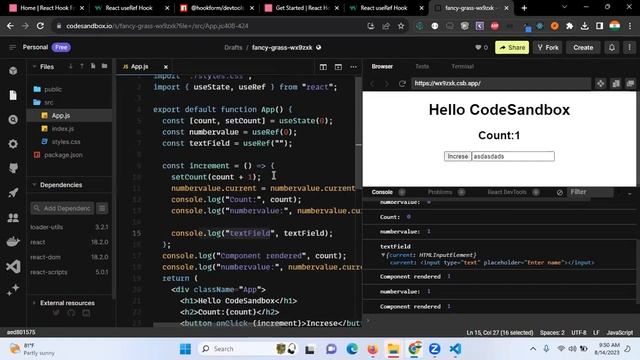
Task: Click new file icon in Files header
Action: coord(93,66)
